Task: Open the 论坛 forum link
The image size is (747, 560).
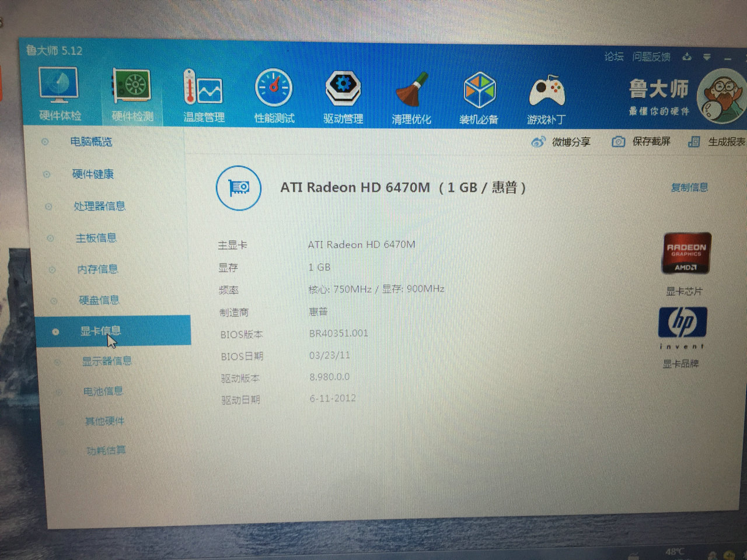Action: pyautogui.click(x=614, y=57)
